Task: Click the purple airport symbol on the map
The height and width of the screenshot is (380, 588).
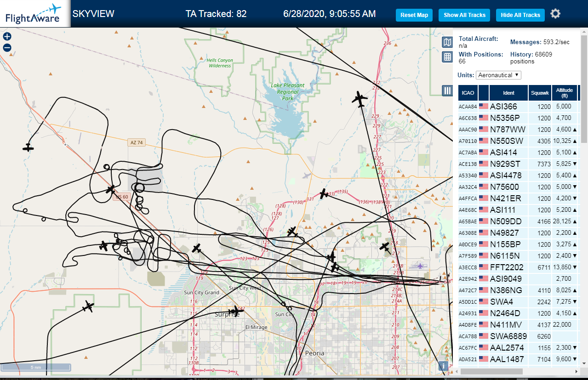Action: [419, 266]
